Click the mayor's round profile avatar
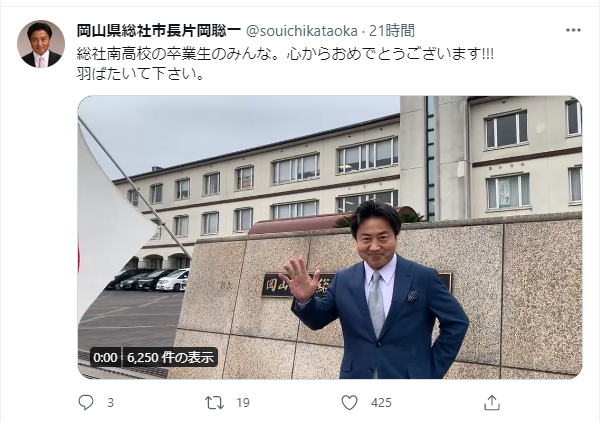 (x=41, y=44)
